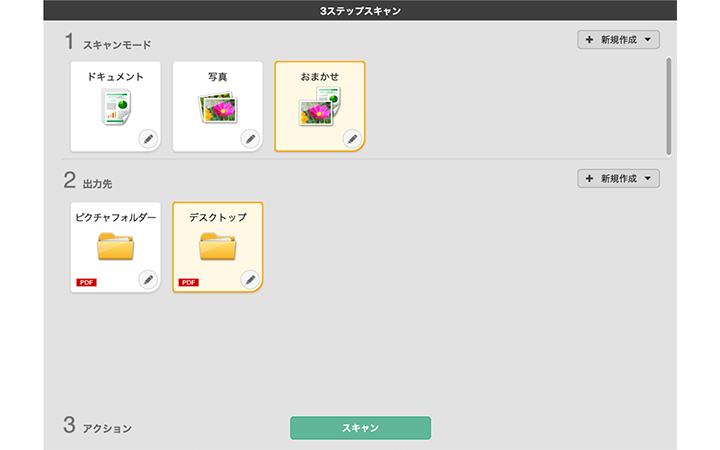This screenshot has height=450, width=720.
Task: Click the PDF badge on ピクチャフォルダー card
Action: [x=86, y=283]
